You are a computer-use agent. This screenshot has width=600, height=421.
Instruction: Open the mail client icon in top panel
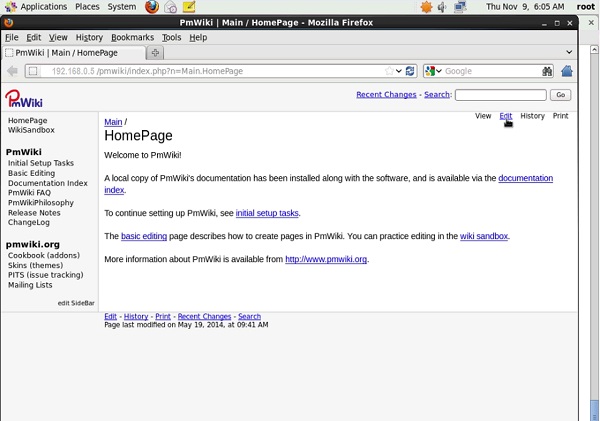coord(171,7)
